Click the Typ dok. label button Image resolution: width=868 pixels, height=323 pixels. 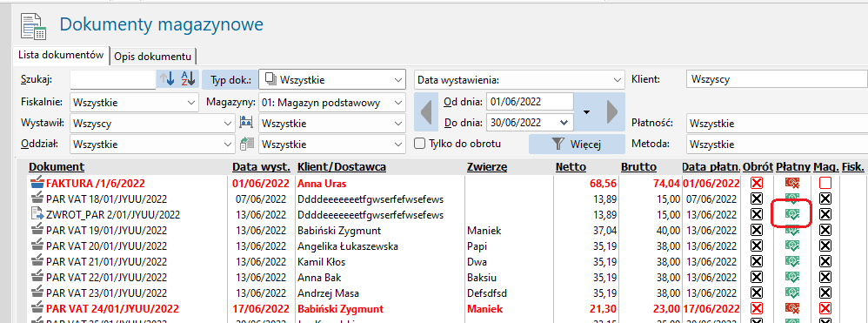[230, 80]
